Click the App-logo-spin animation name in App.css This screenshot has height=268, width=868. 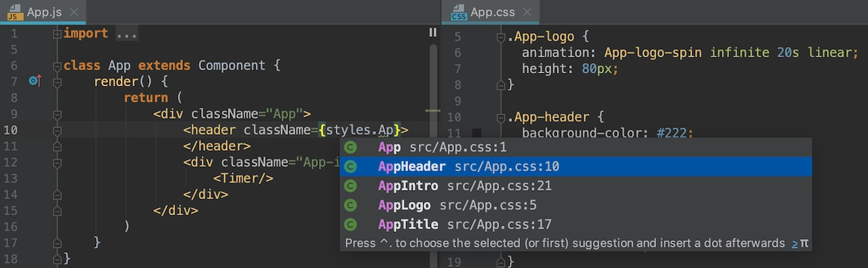click(654, 52)
